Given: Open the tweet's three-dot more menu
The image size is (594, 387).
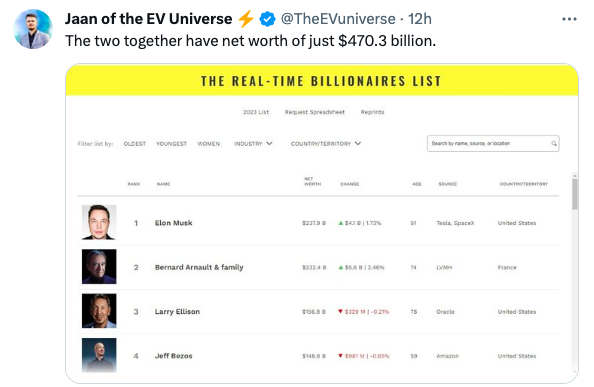Looking at the screenshot, I should (x=569, y=19).
